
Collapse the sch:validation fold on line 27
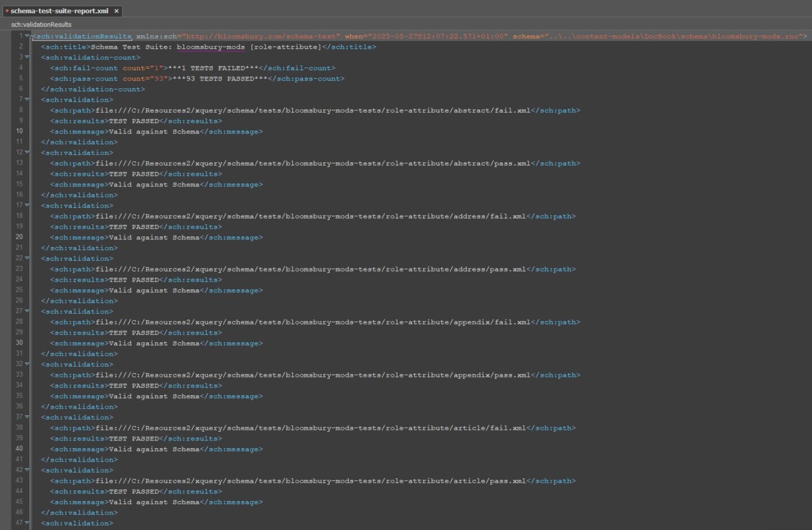(27, 311)
